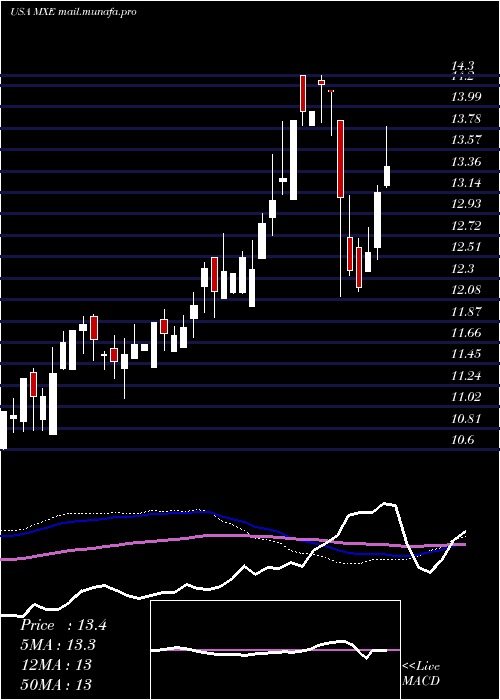Click the 13.36 price axis label
The width and height of the screenshot is (500, 700).
click(466, 162)
